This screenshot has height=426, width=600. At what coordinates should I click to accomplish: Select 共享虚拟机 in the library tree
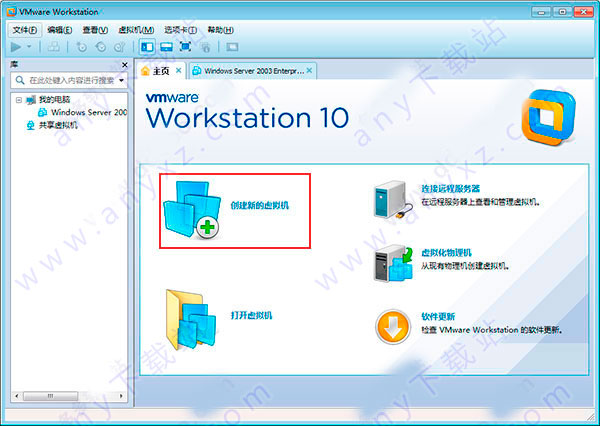[x=58, y=125]
